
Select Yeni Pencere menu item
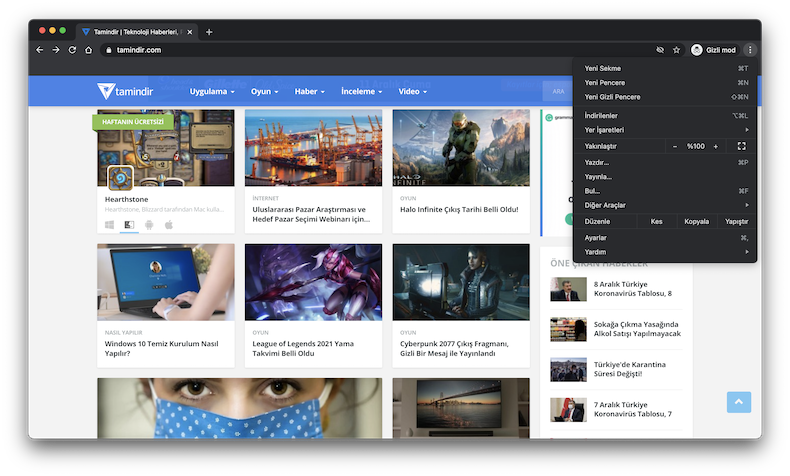click(665, 83)
